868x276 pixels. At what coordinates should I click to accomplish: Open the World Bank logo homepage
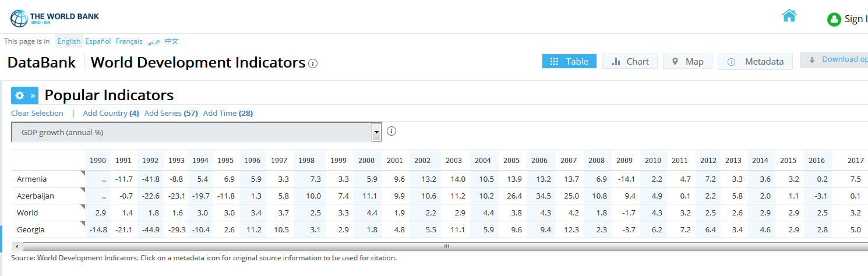point(55,18)
